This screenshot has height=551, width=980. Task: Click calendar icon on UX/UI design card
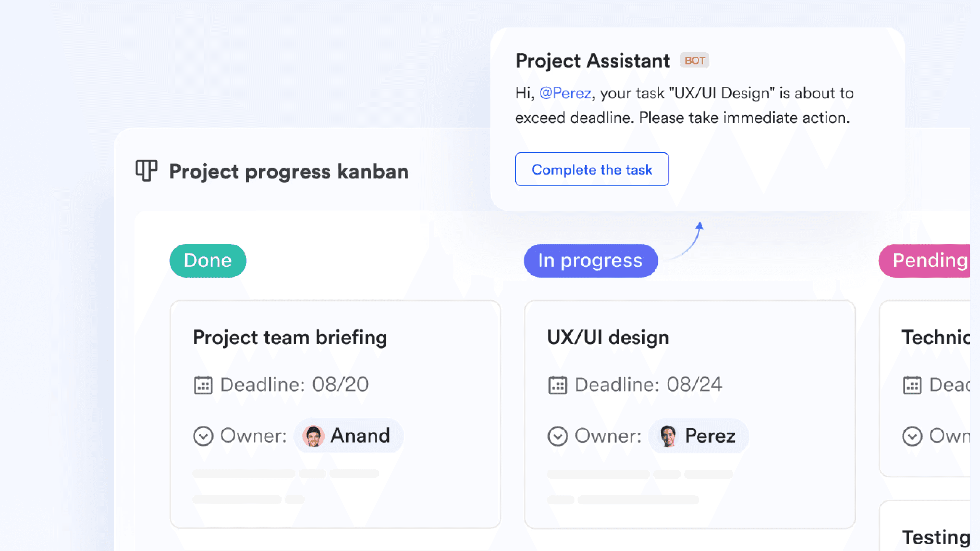[x=558, y=385]
